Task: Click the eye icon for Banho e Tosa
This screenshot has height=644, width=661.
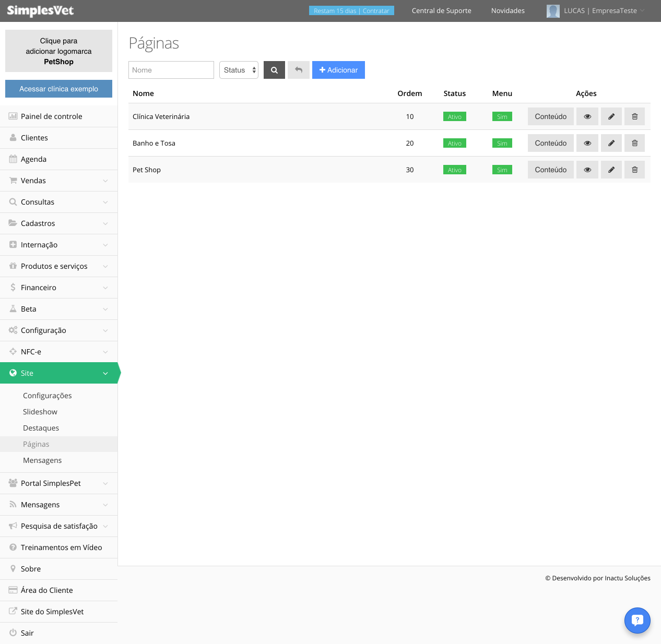Action: pos(587,143)
